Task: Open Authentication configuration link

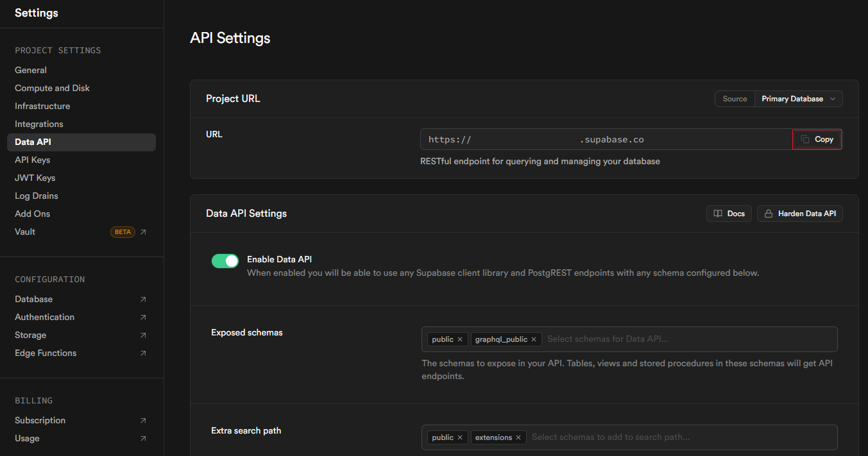Action: 45,317
